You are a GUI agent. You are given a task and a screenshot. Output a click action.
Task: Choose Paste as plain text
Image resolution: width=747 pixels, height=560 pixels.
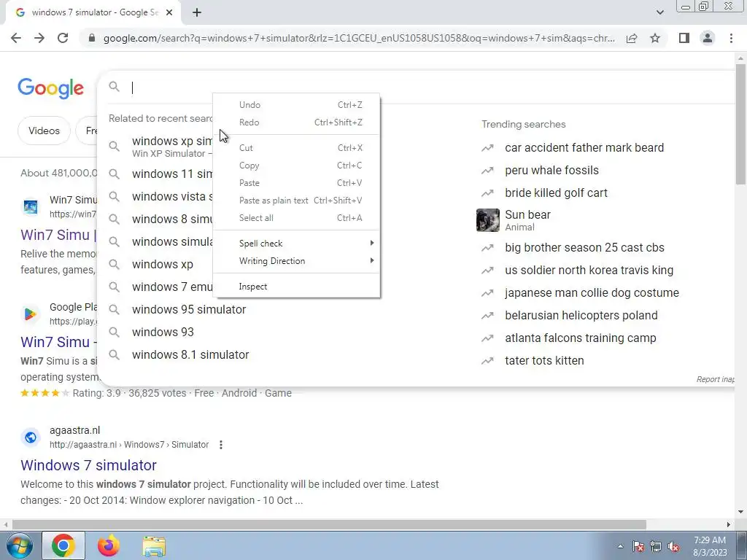click(x=296, y=201)
